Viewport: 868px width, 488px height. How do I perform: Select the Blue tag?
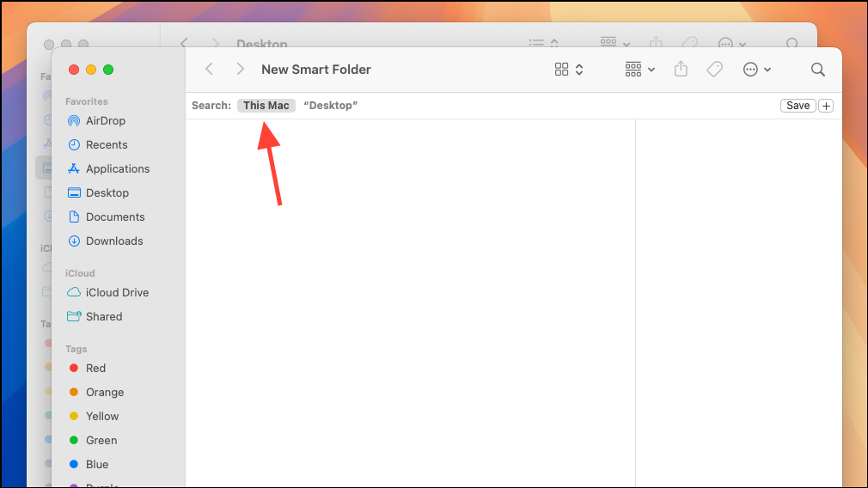[97, 464]
